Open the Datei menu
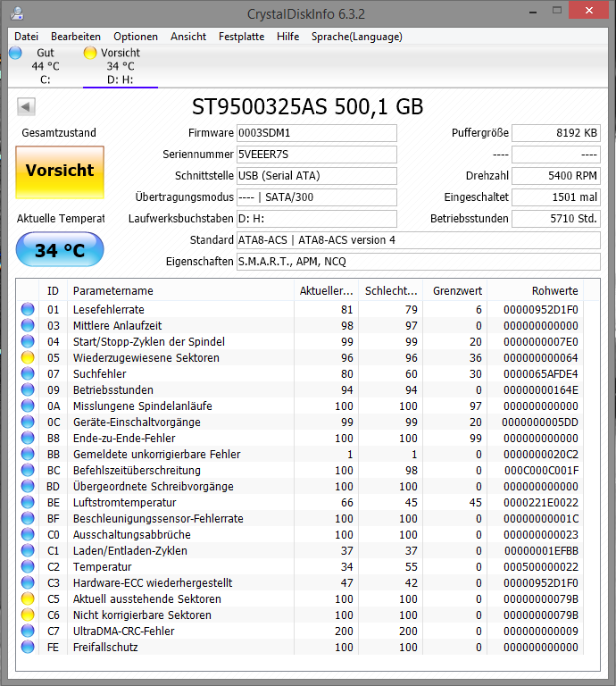This screenshot has width=616, height=686. pos(26,37)
